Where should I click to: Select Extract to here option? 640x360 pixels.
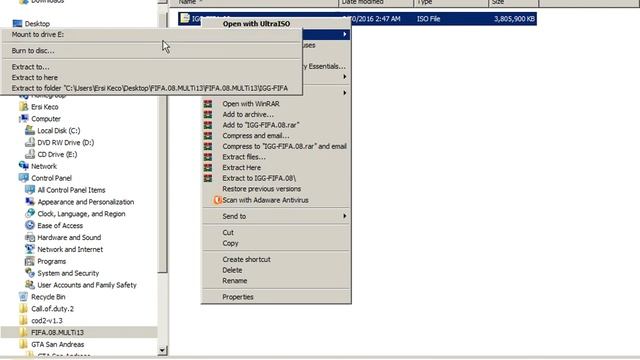(151, 78)
